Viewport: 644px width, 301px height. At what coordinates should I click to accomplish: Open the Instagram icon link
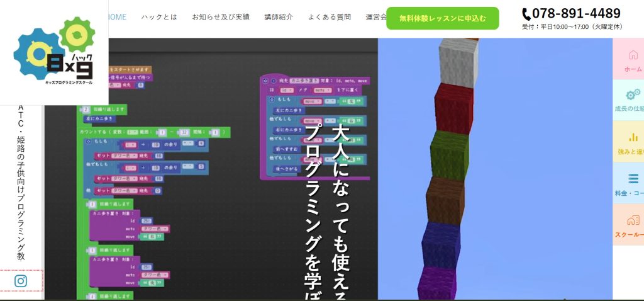click(x=21, y=281)
